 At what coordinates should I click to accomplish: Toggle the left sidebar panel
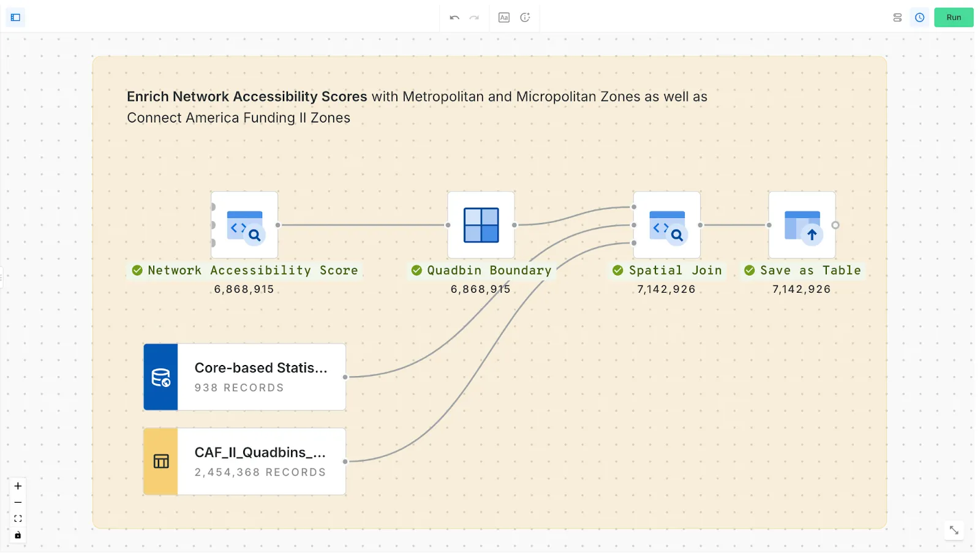[x=15, y=17]
